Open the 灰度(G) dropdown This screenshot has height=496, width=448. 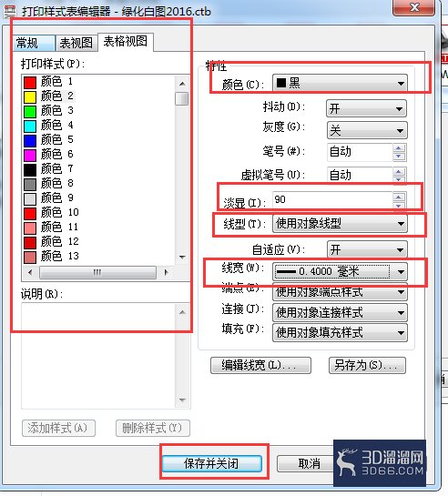[367, 130]
